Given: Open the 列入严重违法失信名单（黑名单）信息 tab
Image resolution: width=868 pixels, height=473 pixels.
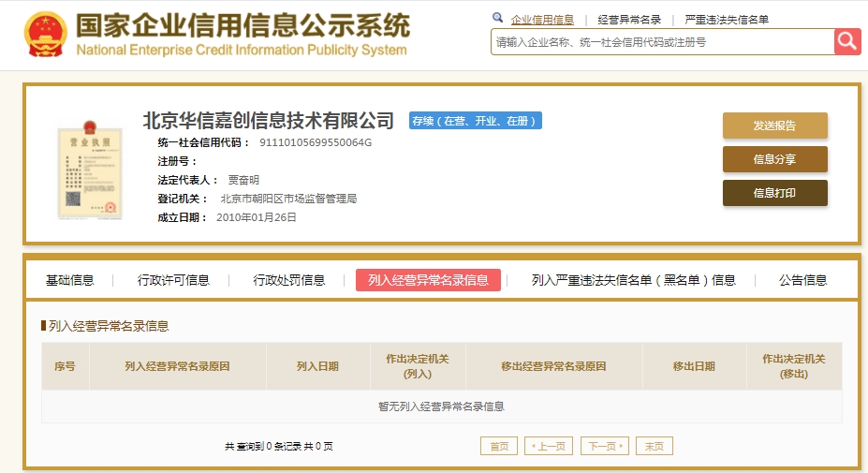Looking at the screenshot, I should coord(633,280).
